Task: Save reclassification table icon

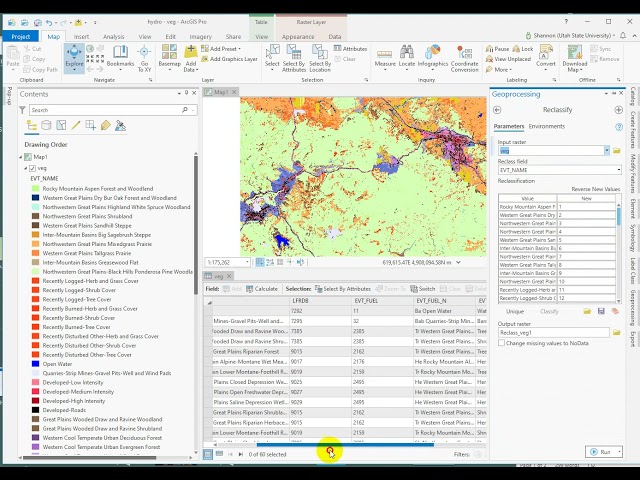Action: pyautogui.click(x=601, y=311)
